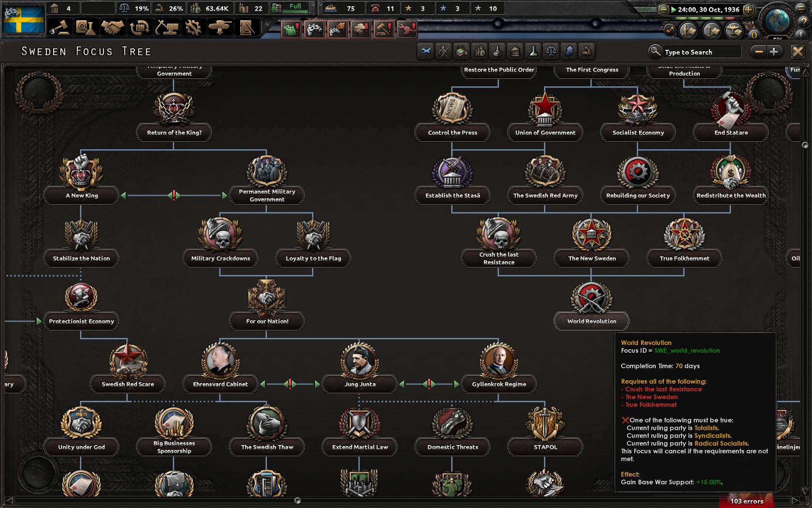This screenshot has width=812, height=508.
Task: Select the Return of the King? focus
Action: 174,115
